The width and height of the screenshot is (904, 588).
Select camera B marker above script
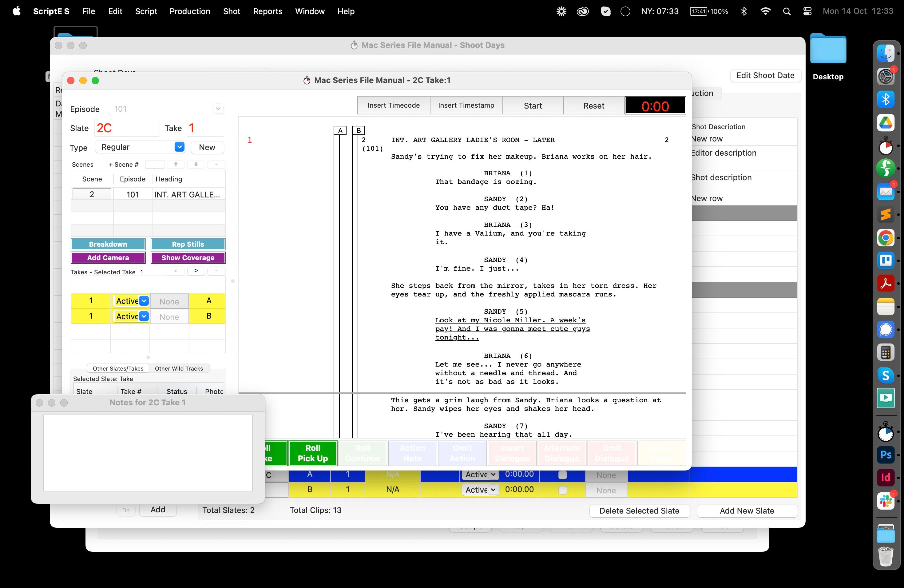358,130
